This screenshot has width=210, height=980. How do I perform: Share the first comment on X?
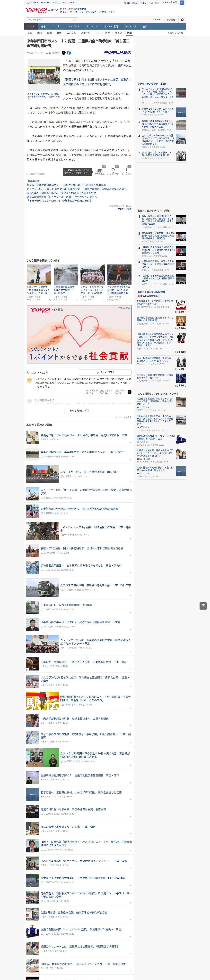tap(130, 392)
